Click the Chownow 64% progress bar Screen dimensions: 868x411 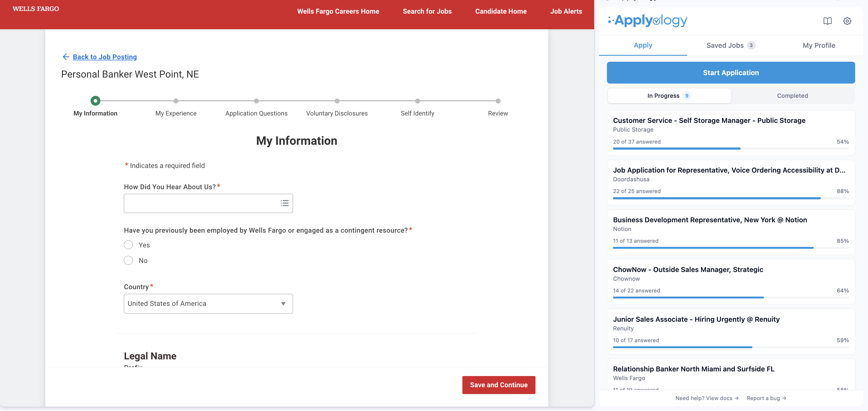[731, 297]
